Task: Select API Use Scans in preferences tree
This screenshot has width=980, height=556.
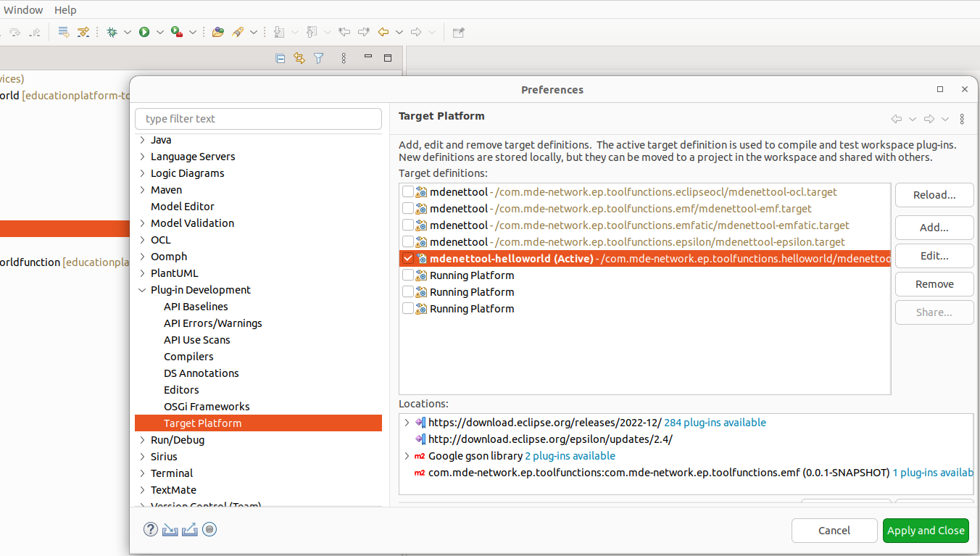Action: (x=197, y=340)
